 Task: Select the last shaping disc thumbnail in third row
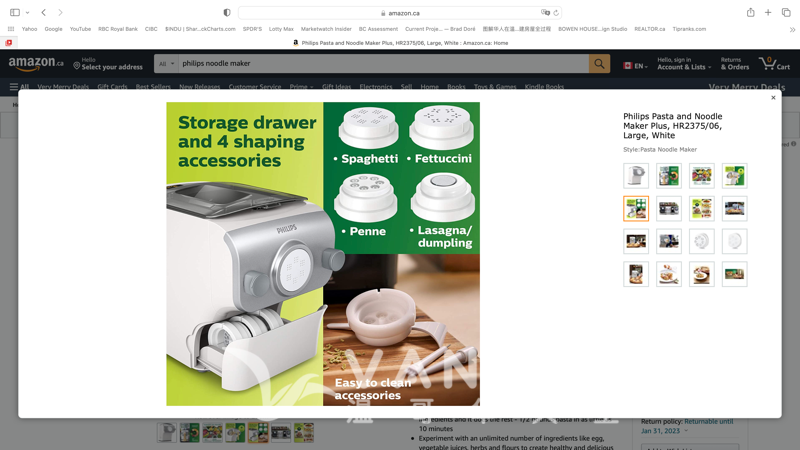tap(734, 241)
